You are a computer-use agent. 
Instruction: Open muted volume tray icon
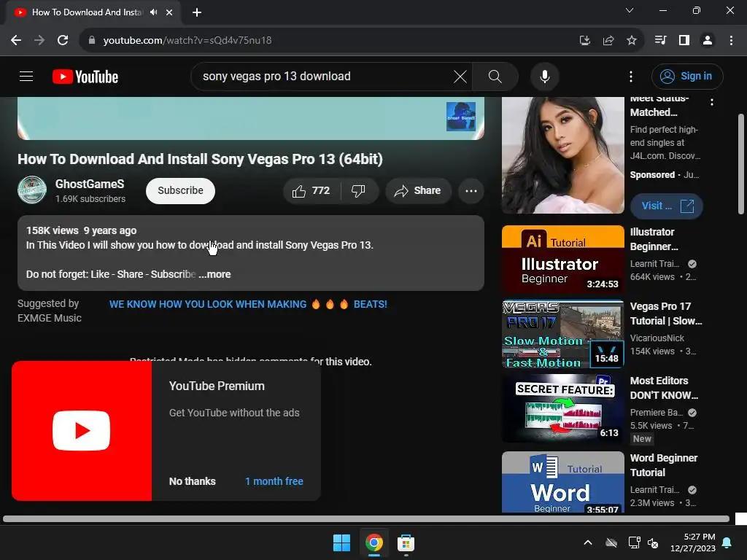[x=653, y=542]
